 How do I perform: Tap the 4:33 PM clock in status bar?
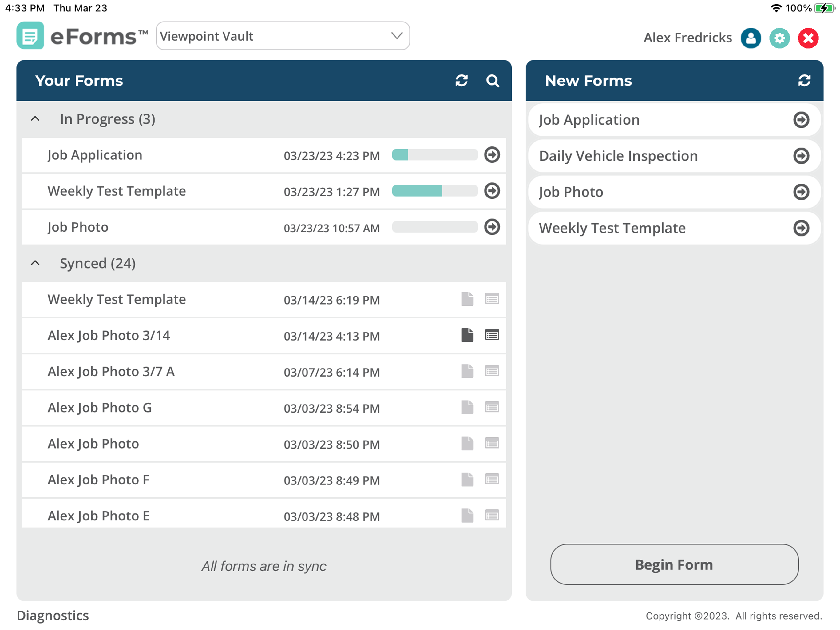pyautogui.click(x=25, y=8)
